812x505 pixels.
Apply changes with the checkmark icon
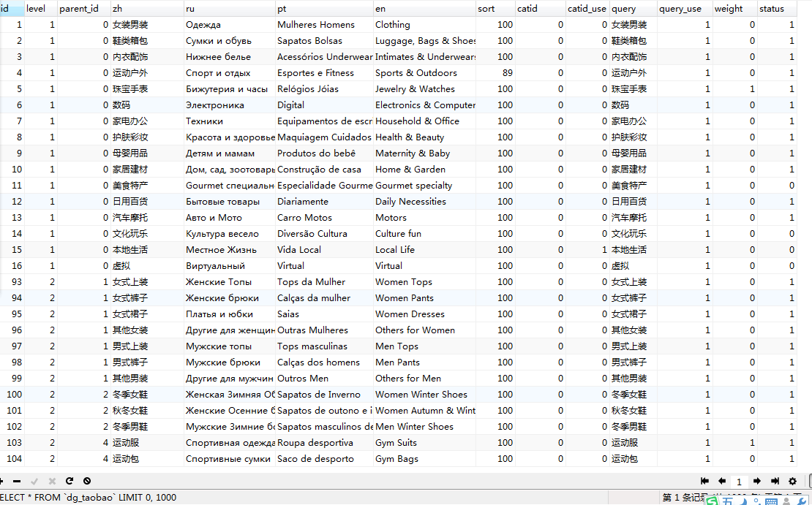pos(34,481)
